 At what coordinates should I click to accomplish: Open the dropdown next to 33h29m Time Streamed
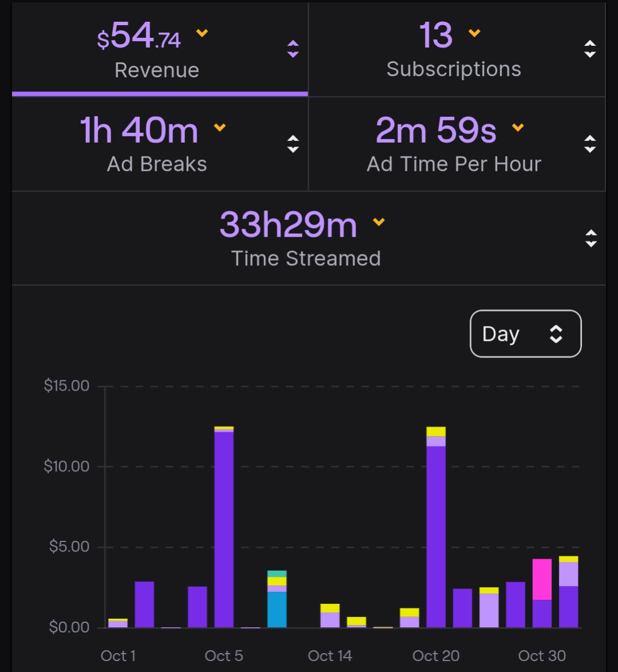tap(377, 223)
